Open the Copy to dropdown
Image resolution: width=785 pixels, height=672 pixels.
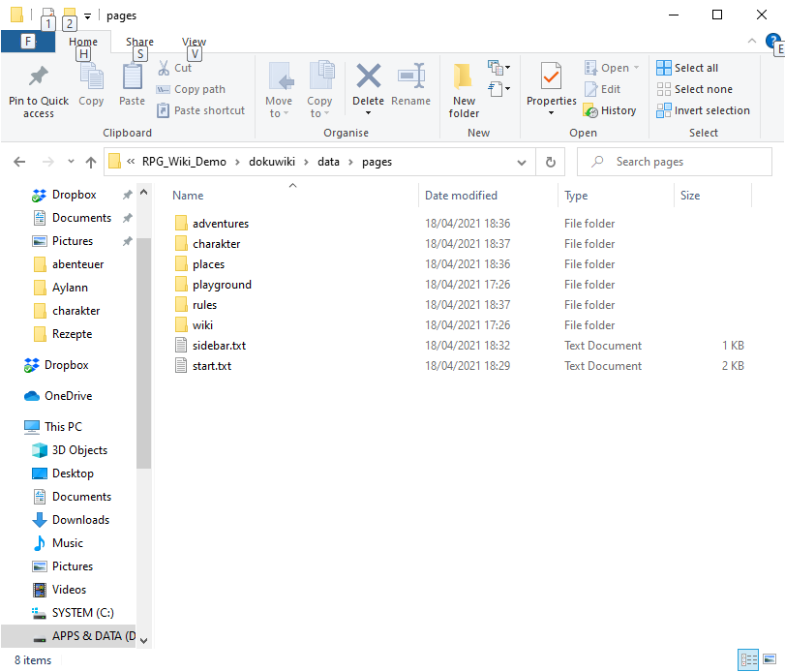[319, 90]
